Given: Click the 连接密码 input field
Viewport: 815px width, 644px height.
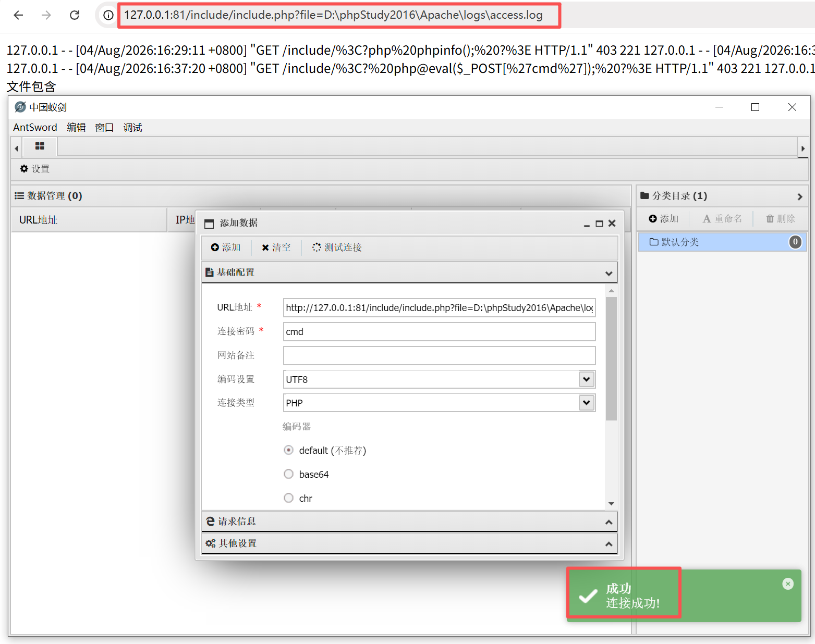Looking at the screenshot, I should [439, 332].
